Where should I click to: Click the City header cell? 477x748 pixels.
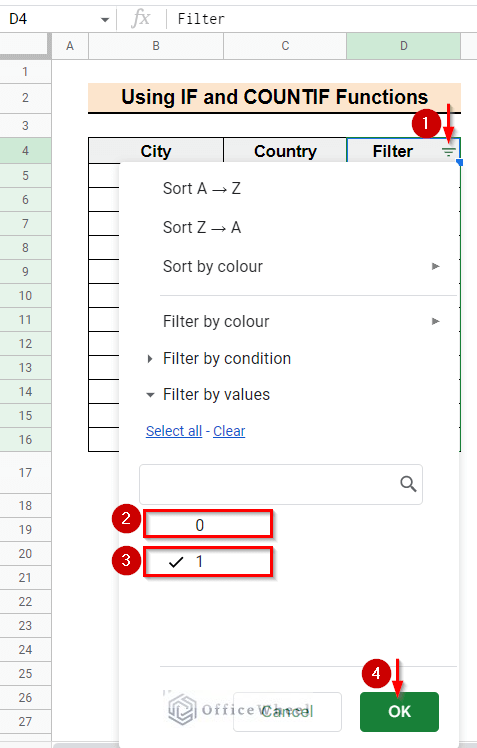(156, 151)
